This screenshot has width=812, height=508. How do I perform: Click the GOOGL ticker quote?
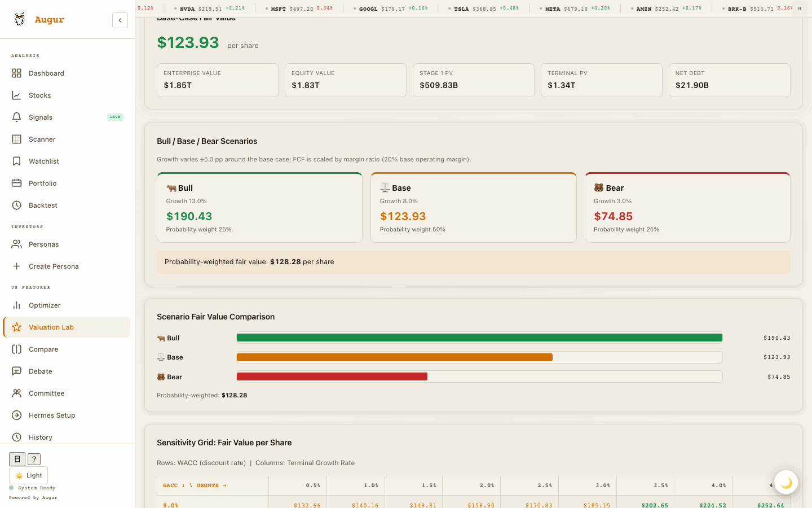[x=390, y=8]
